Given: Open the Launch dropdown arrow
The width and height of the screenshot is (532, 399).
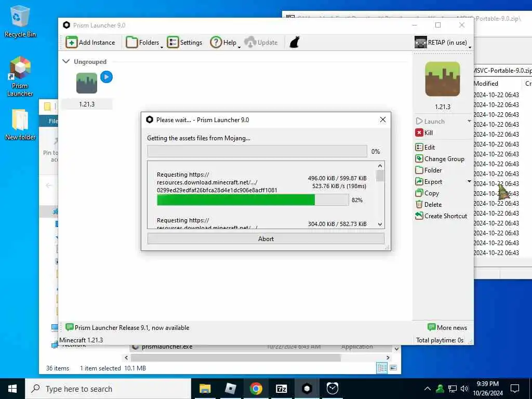Looking at the screenshot, I should click(469, 121).
